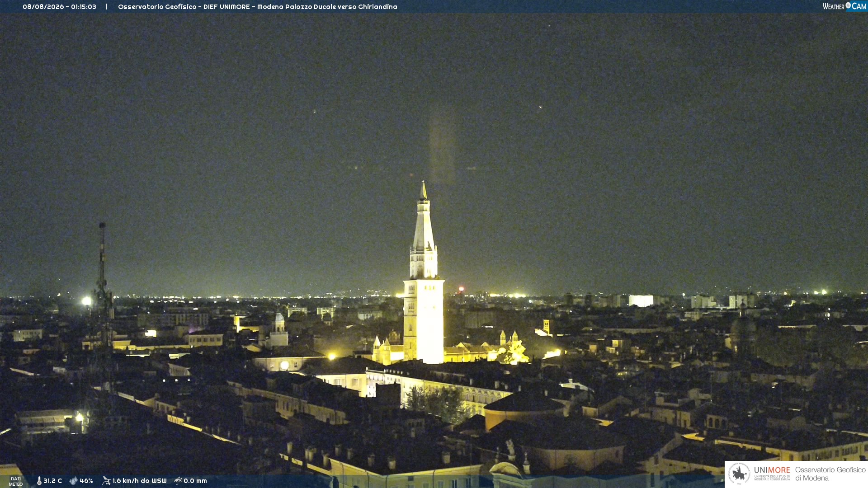Viewport: 868px width, 488px height.
Task: Click the date and time stamp 08/08/2026
Action: [59, 7]
